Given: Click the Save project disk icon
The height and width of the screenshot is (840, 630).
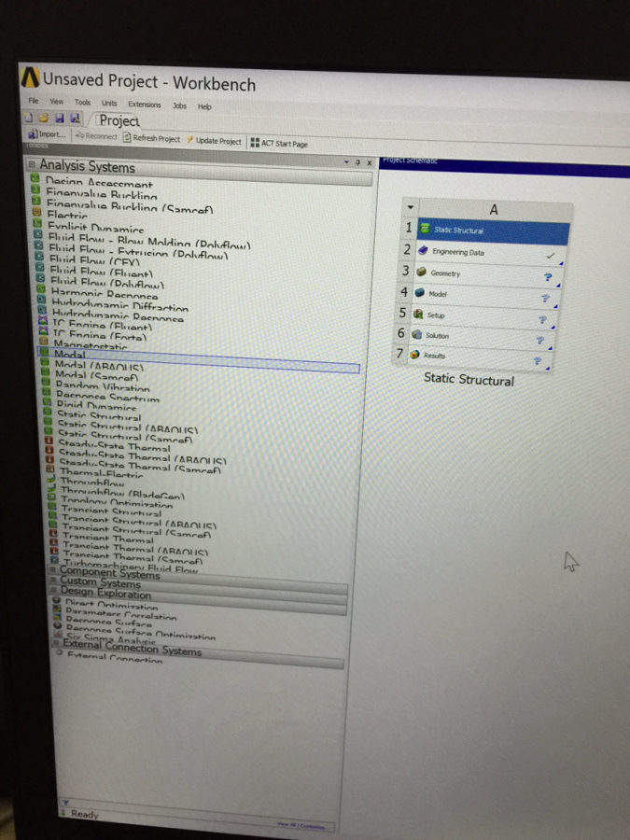Looking at the screenshot, I should coord(60,118).
